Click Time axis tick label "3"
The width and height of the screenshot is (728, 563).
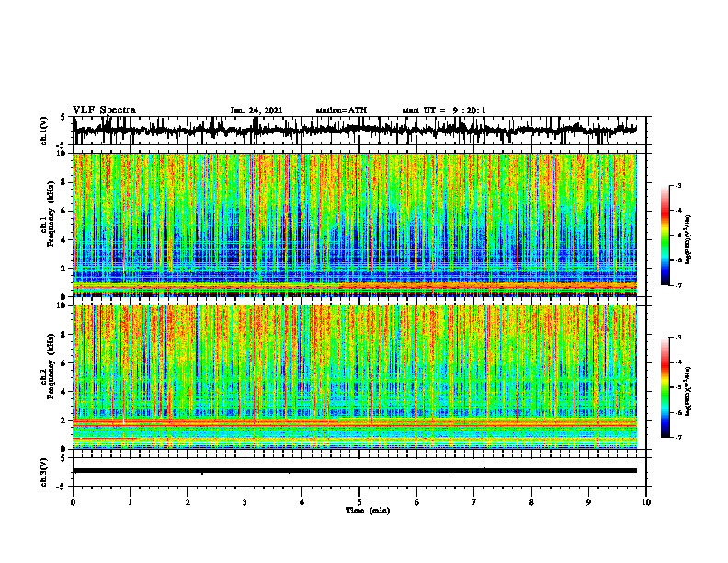pyautogui.click(x=245, y=502)
